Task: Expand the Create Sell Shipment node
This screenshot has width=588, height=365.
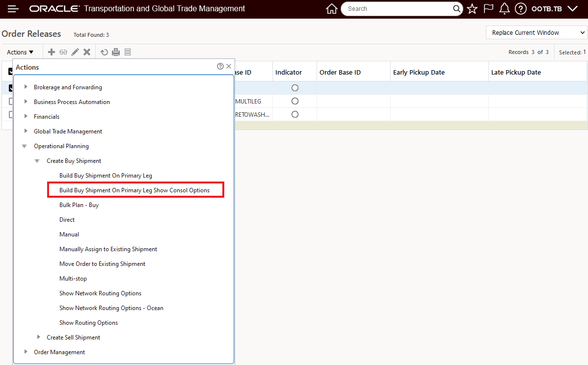Action: click(x=38, y=337)
